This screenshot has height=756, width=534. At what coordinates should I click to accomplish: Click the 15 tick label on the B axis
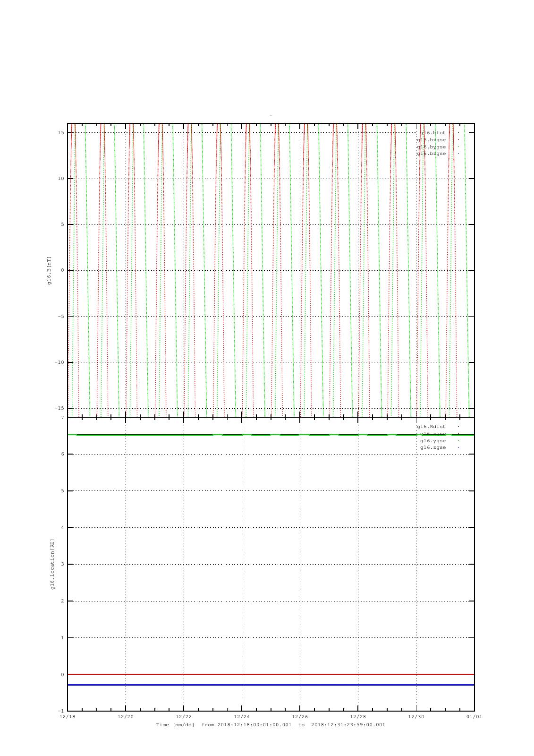click(x=61, y=133)
